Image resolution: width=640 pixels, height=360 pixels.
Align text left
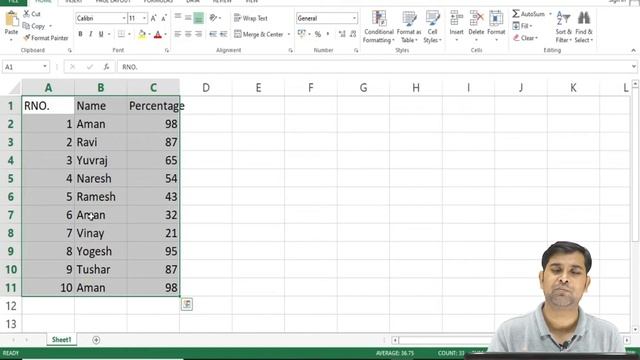tap(178, 34)
